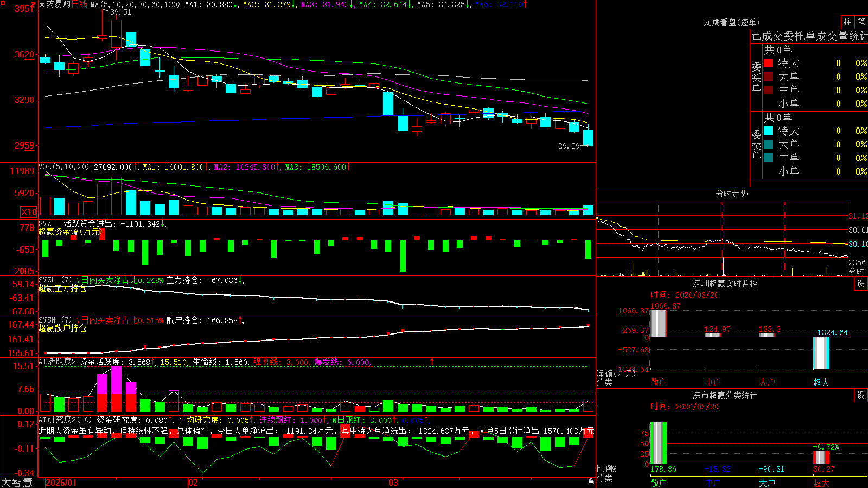Click the cyan 特大 sell-order color swatch
Image resolution: width=868 pixels, height=488 pixels.
[768, 131]
